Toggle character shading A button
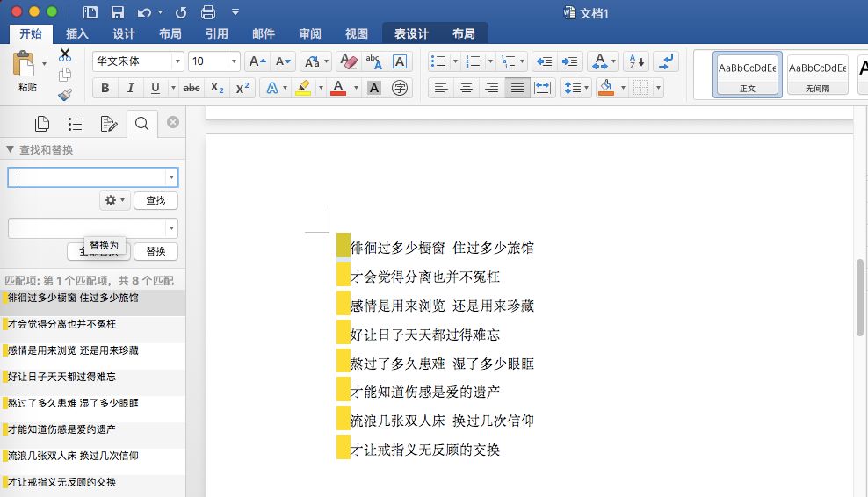Image resolution: width=868 pixels, height=497 pixels. click(374, 88)
